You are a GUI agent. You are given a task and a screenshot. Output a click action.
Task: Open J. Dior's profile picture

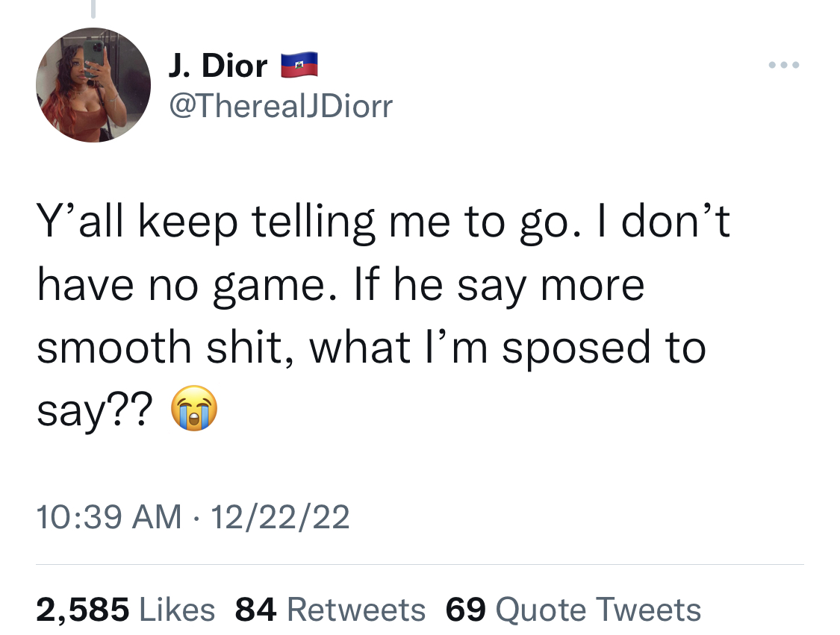click(x=93, y=85)
